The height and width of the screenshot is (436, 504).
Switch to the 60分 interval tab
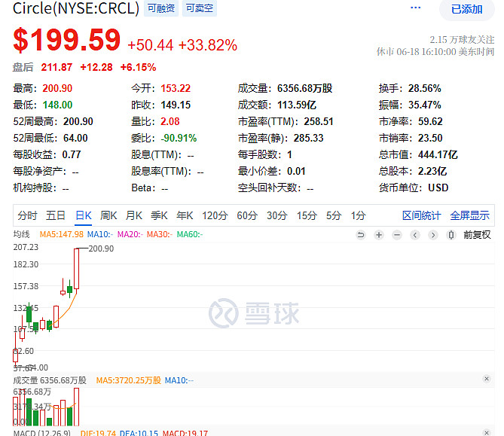coord(247,215)
